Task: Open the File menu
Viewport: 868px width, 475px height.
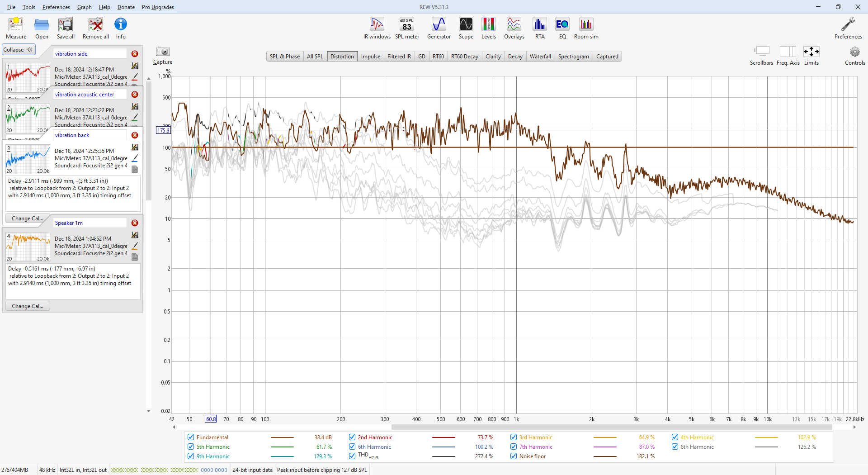Action: [11, 7]
